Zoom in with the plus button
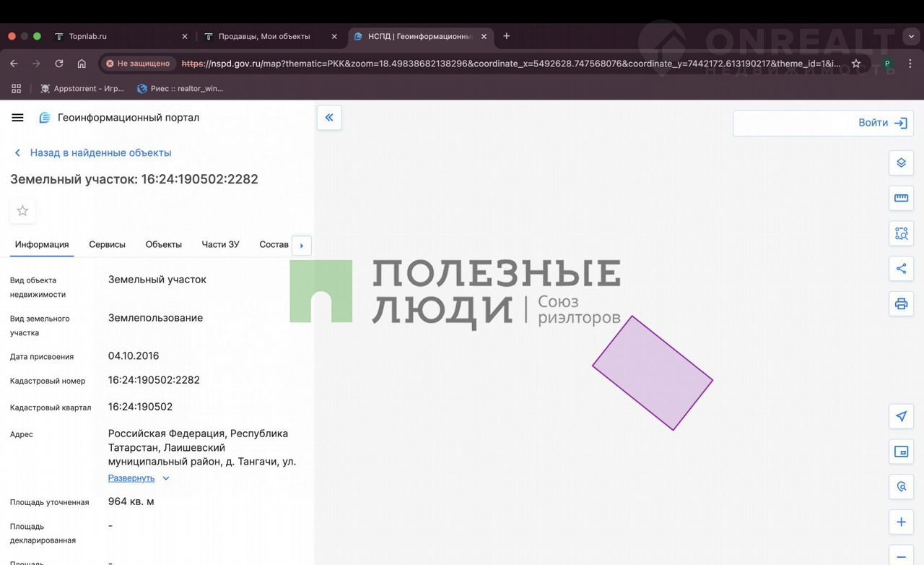 [x=901, y=522]
